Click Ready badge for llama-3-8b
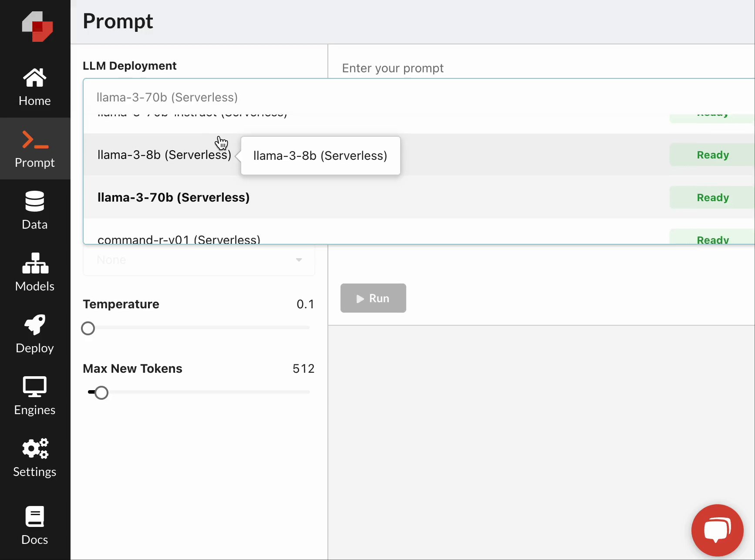The height and width of the screenshot is (560, 755). click(x=712, y=155)
